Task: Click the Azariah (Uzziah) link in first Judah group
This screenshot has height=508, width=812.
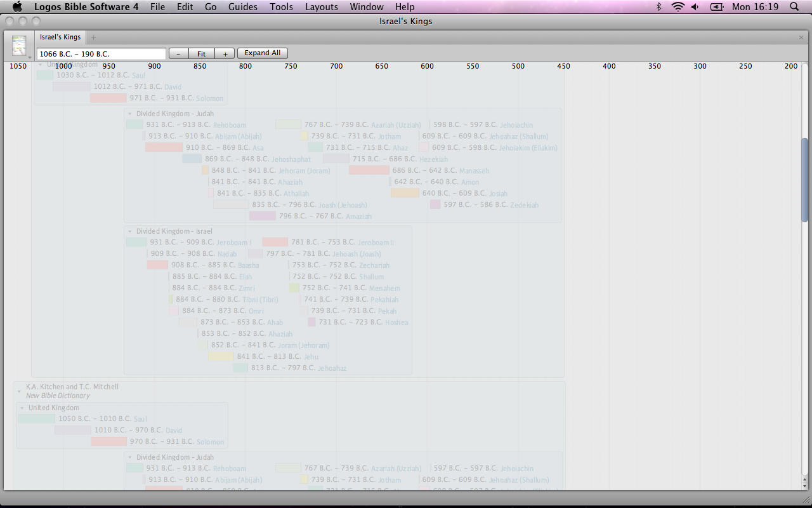Action: [396, 125]
